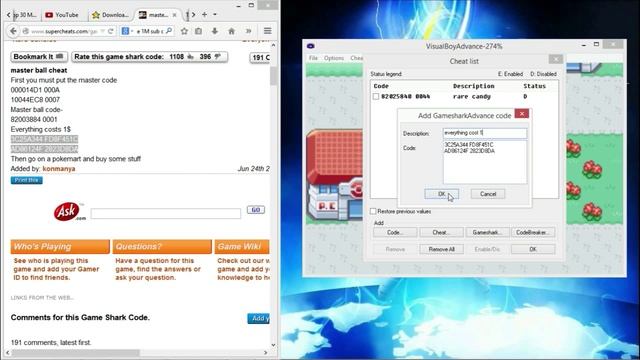Click the Description field in Add Gameshark dialog

(485, 133)
